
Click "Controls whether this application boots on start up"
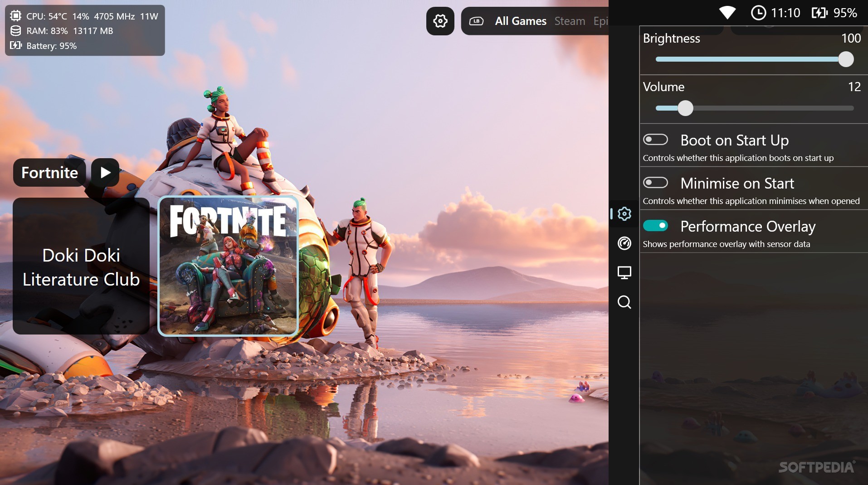(x=738, y=158)
